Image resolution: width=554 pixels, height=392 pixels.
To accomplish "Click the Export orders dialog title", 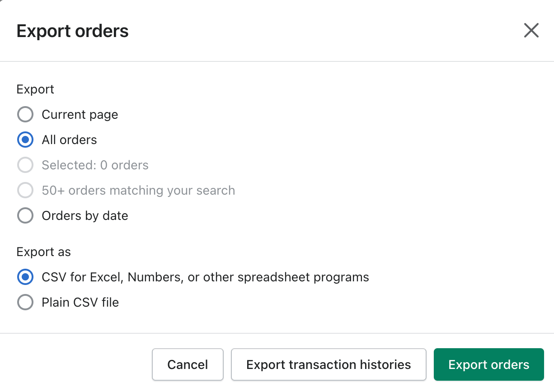I will click(x=72, y=30).
